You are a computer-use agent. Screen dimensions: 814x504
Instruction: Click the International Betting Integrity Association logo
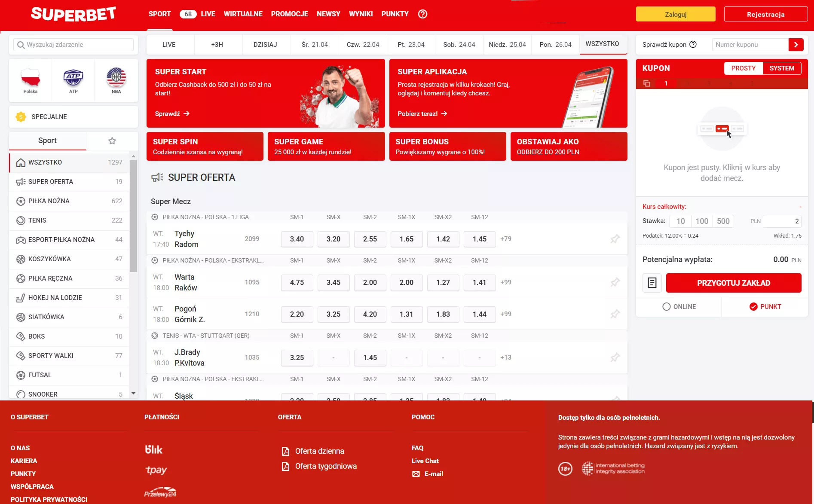613,468
